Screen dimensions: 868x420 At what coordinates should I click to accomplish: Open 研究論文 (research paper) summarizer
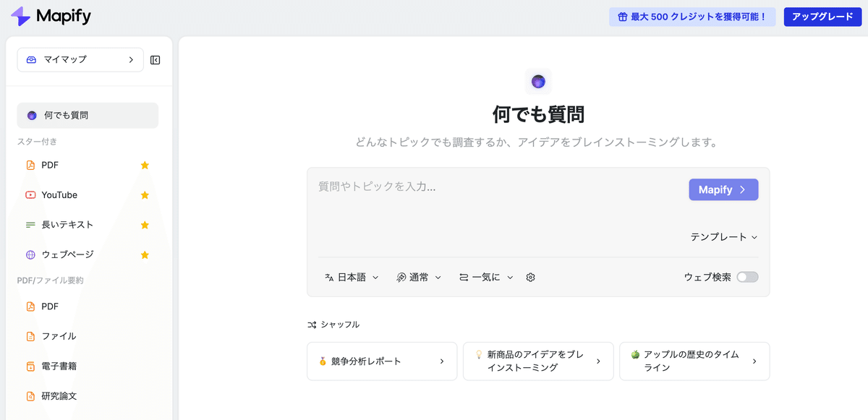[58, 395]
